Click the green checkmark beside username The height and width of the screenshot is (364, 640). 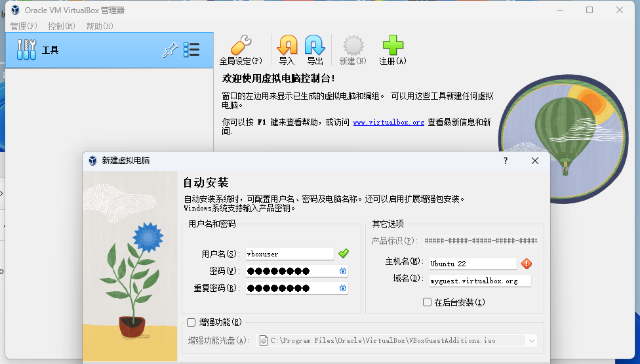[x=344, y=253]
